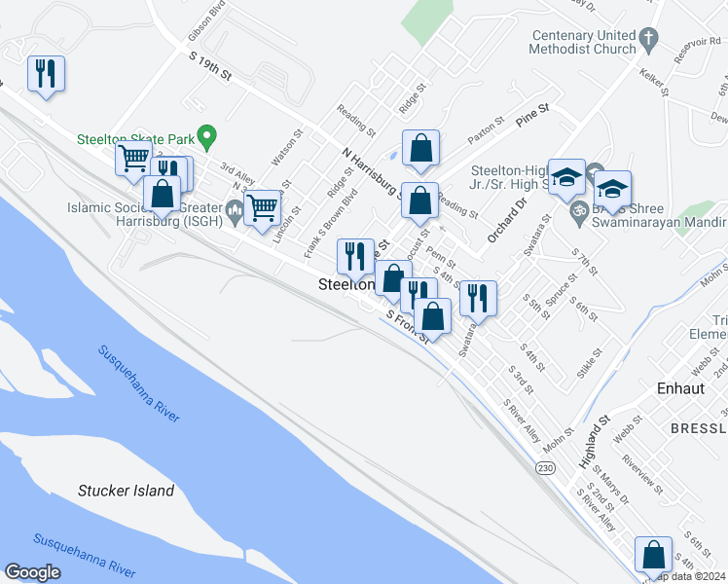Viewport: 728px width, 584px height.
Task: Open the Google logo link
Action: tap(32, 573)
